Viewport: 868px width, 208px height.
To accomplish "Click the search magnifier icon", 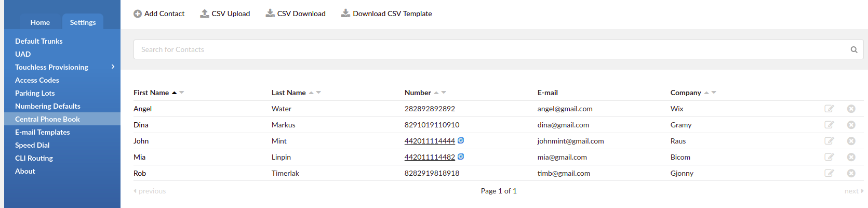I will coord(854,50).
